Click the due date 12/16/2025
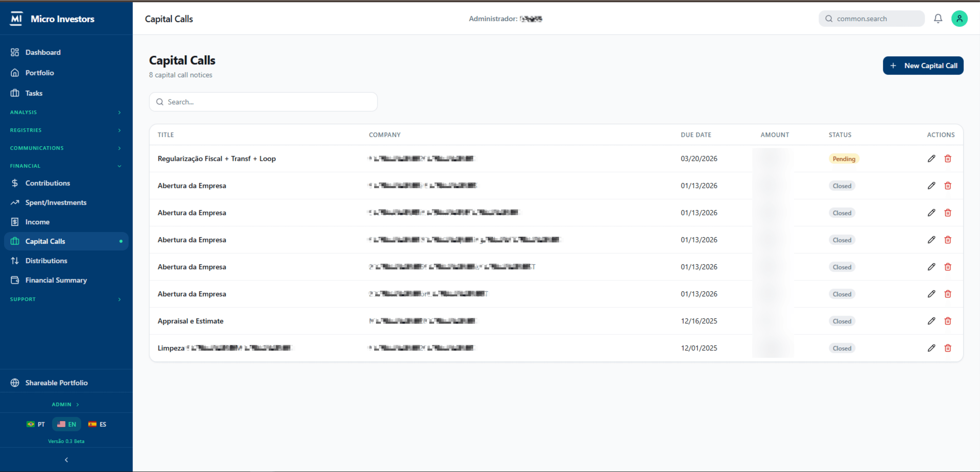 699,321
